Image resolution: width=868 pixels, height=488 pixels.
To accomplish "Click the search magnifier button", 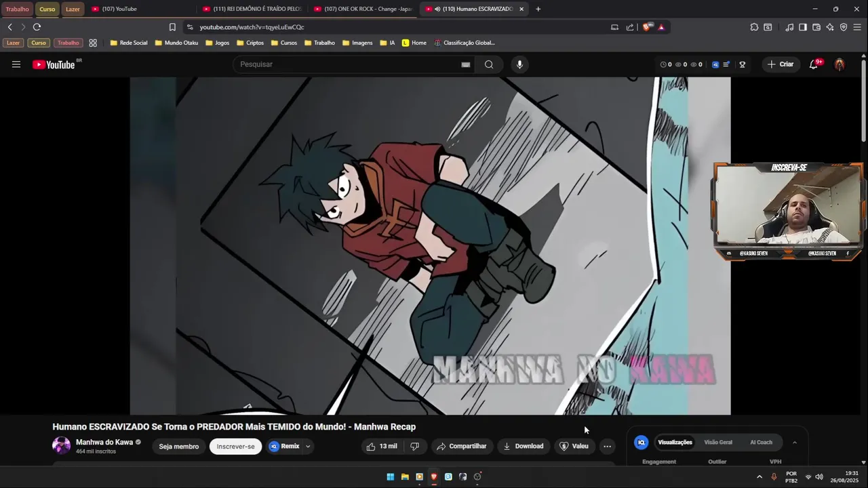I will click(489, 64).
